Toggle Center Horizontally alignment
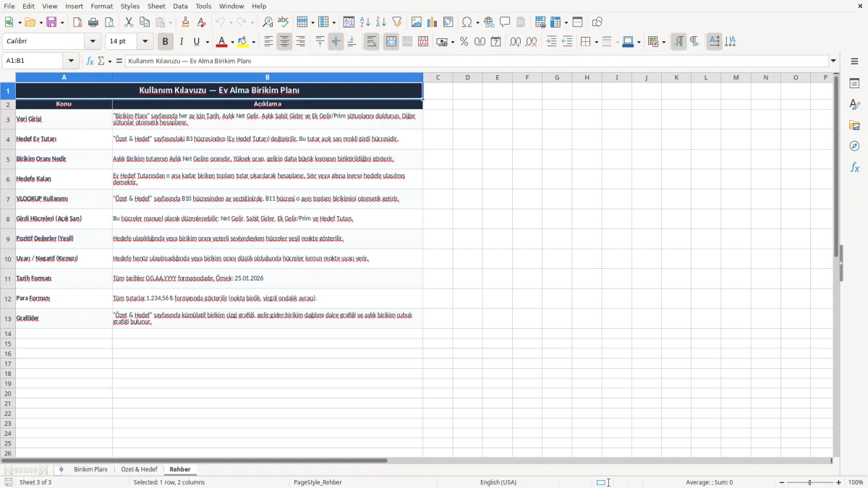Image resolution: width=868 pixels, height=488 pixels. coord(284,42)
